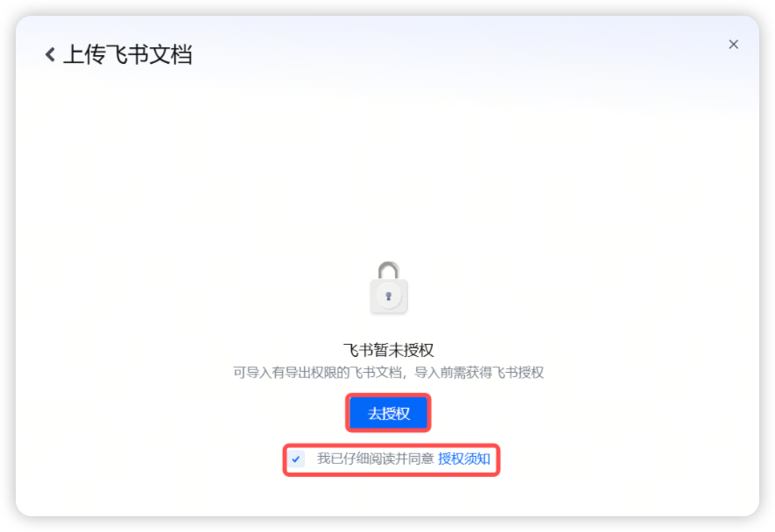Open the 授权须知 link
775x532 pixels.
point(464,458)
